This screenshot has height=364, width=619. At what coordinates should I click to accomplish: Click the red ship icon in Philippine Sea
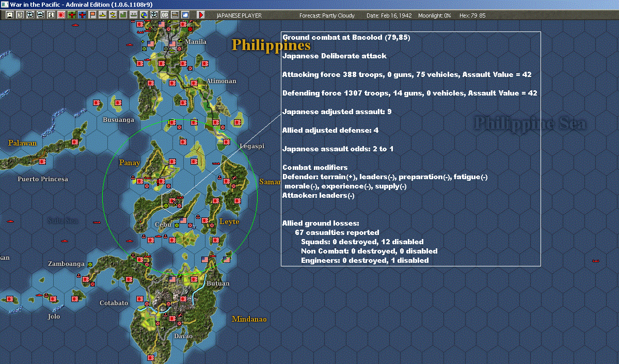pos(595,261)
